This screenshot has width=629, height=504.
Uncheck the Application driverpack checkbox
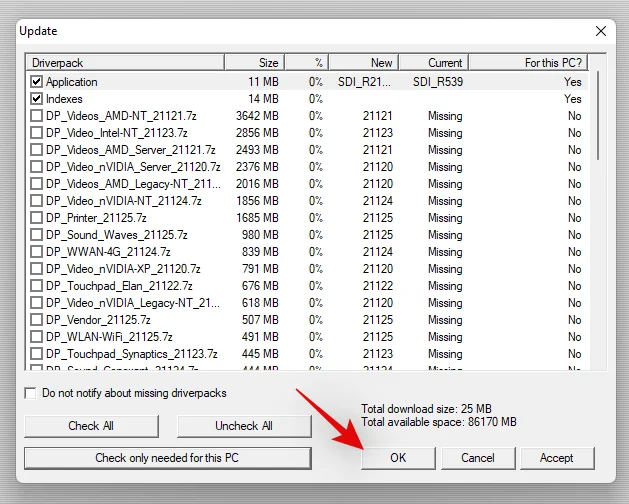tap(37, 82)
